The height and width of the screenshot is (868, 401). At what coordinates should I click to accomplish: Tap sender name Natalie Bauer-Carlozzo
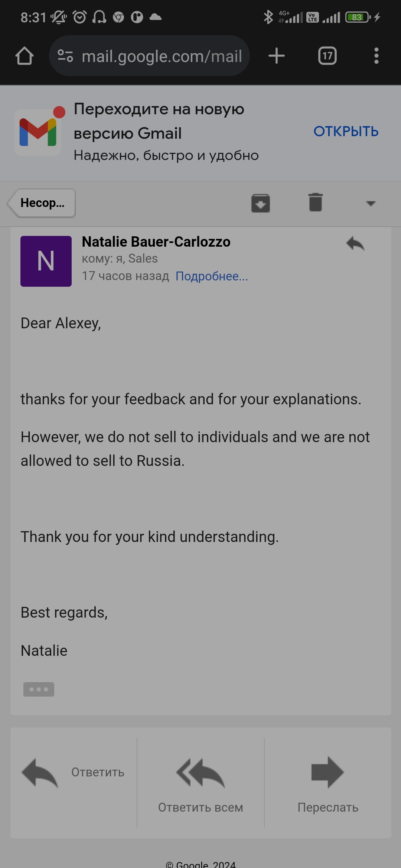156,242
